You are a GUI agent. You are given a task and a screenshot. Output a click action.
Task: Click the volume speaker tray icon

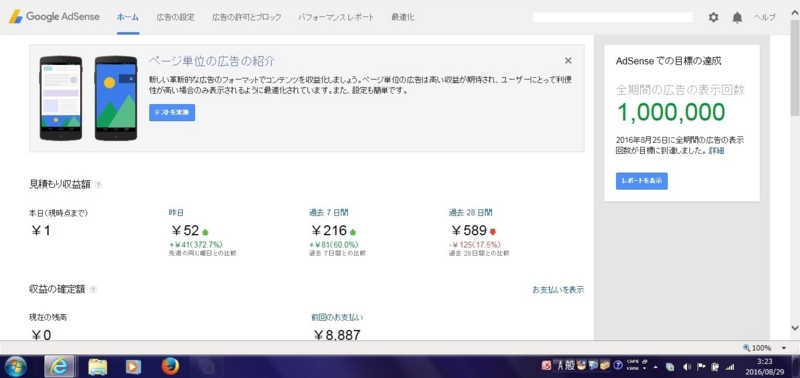pyautogui.click(x=687, y=367)
